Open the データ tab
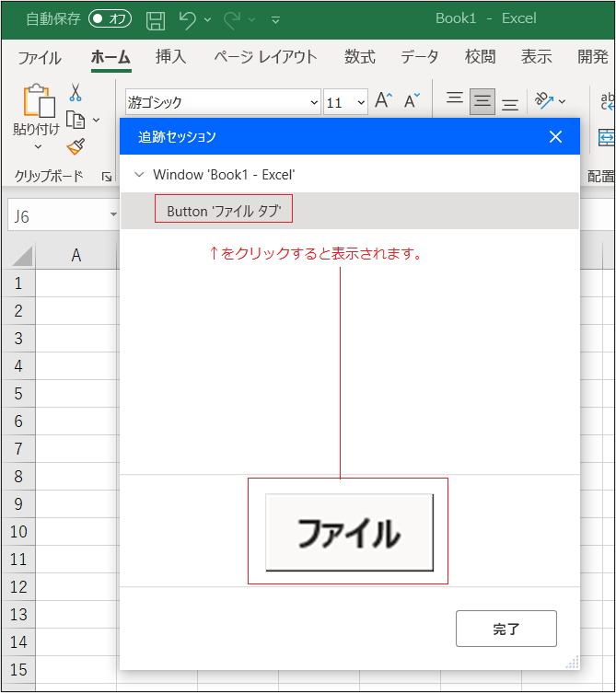Screen dimensions: 616x693 (420, 56)
